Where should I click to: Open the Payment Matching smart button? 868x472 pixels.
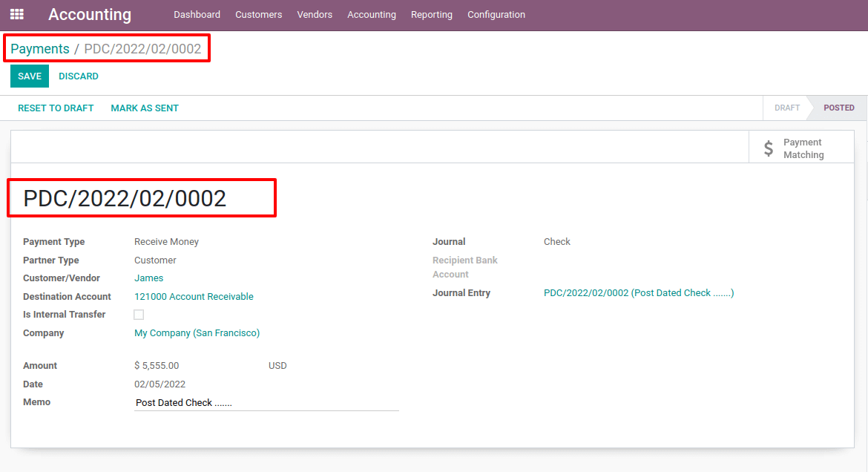(801, 148)
